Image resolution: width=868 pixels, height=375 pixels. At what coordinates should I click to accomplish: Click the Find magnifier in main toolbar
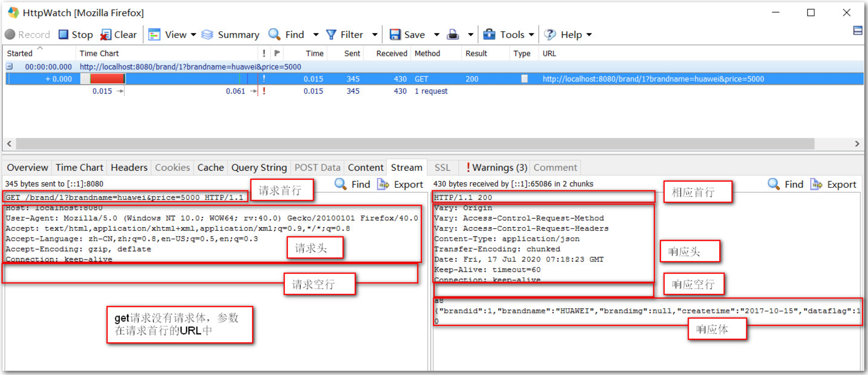pos(274,34)
